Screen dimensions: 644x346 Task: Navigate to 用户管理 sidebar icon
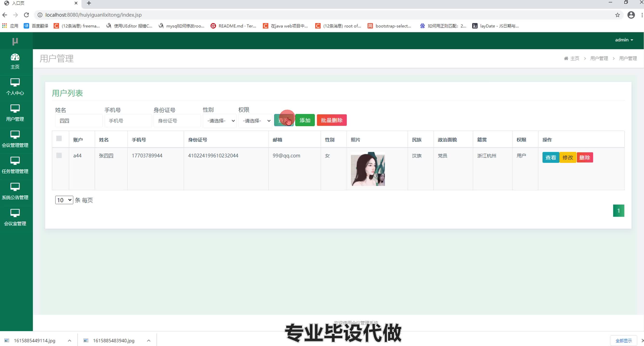pos(15,113)
